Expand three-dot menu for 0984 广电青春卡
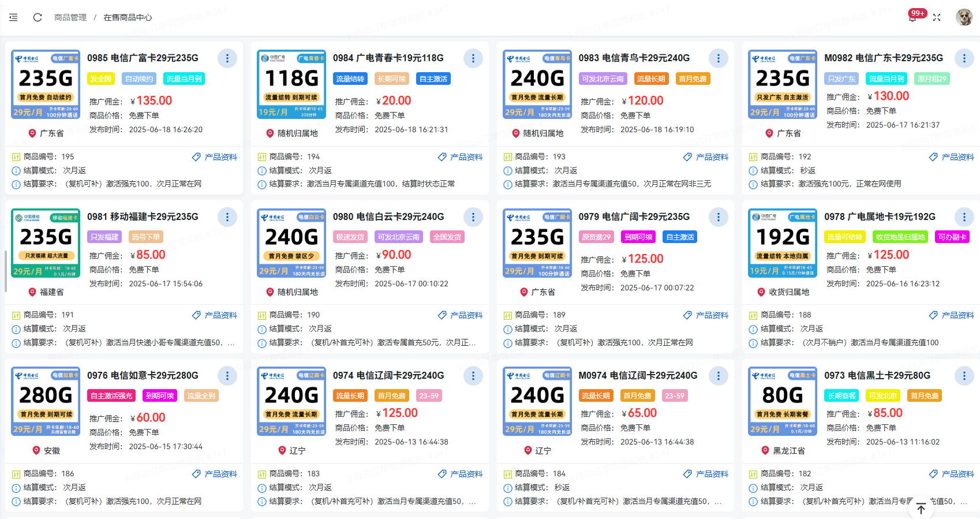This screenshot has height=519, width=980. (473, 58)
